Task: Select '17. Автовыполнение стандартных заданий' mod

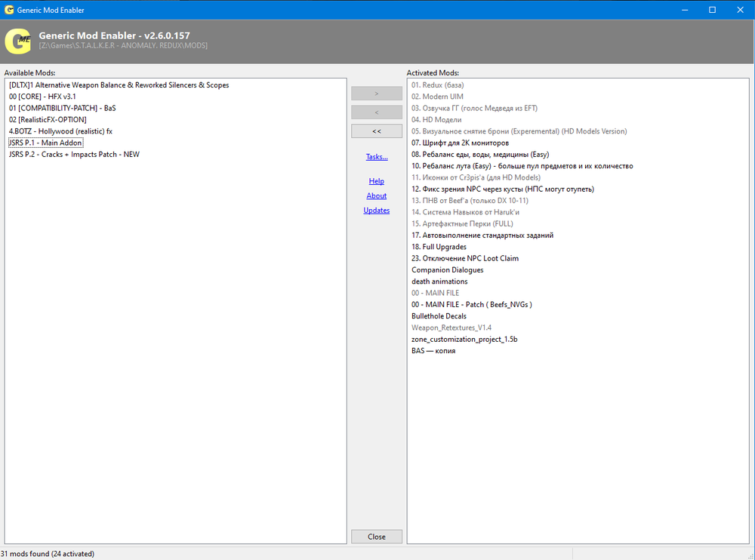Action: 482,235
